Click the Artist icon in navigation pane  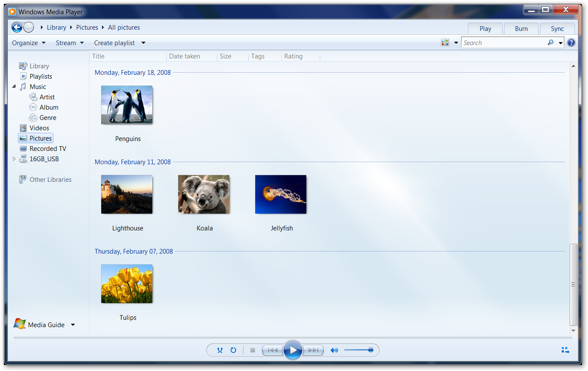(33, 97)
